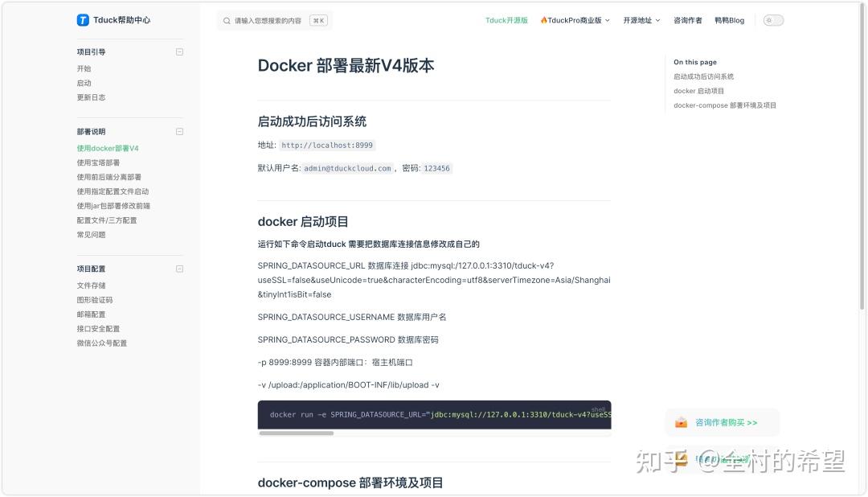Click the -p 8999:8999 port mapping line
868x497 pixels.
[335, 363]
